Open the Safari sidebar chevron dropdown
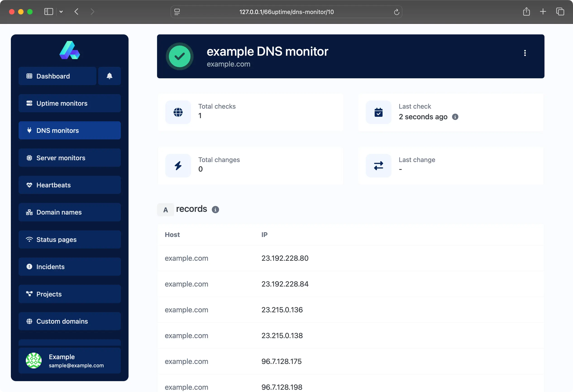 pos(61,12)
